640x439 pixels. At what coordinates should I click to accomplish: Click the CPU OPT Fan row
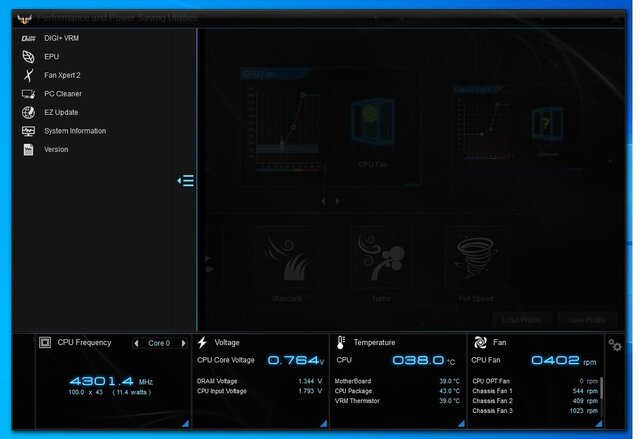pyautogui.click(x=535, y=381)
